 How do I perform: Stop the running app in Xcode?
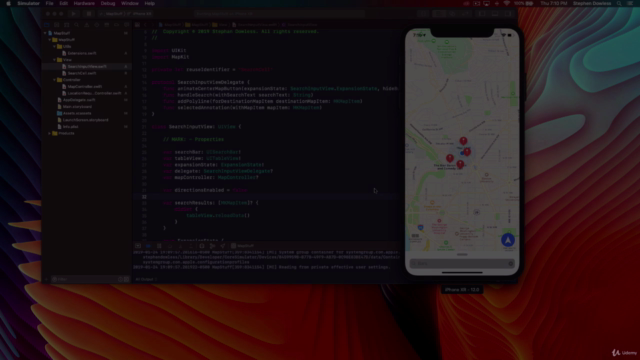(89, 13)
